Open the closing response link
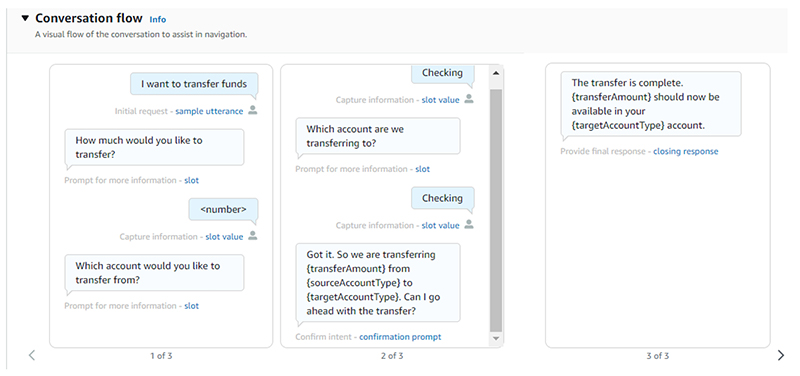The width and height of the screenshot is (800, 376). (685, 152)
